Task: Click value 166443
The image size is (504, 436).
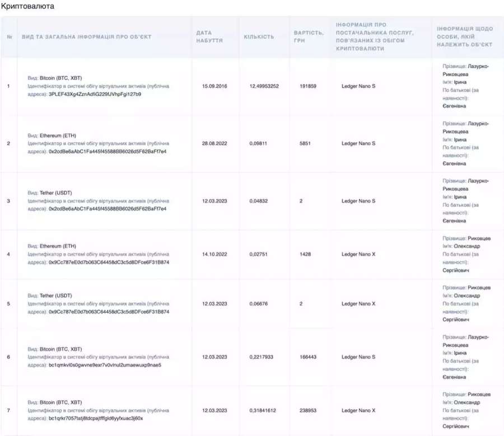Action: point(307,357)
